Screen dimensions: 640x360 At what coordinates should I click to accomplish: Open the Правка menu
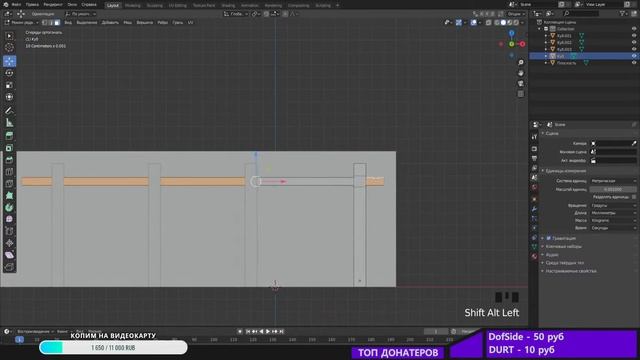(32, 4)
